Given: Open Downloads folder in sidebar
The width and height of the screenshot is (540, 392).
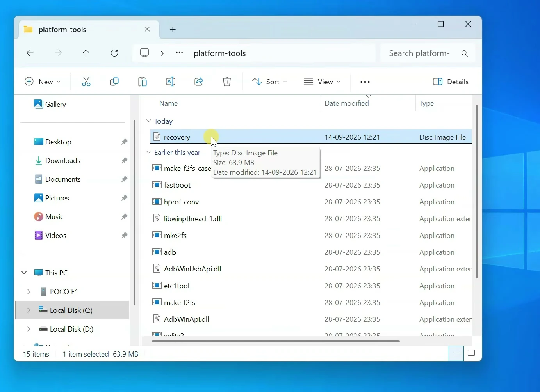Looking at the screenshot, I should tap(57, 161).
